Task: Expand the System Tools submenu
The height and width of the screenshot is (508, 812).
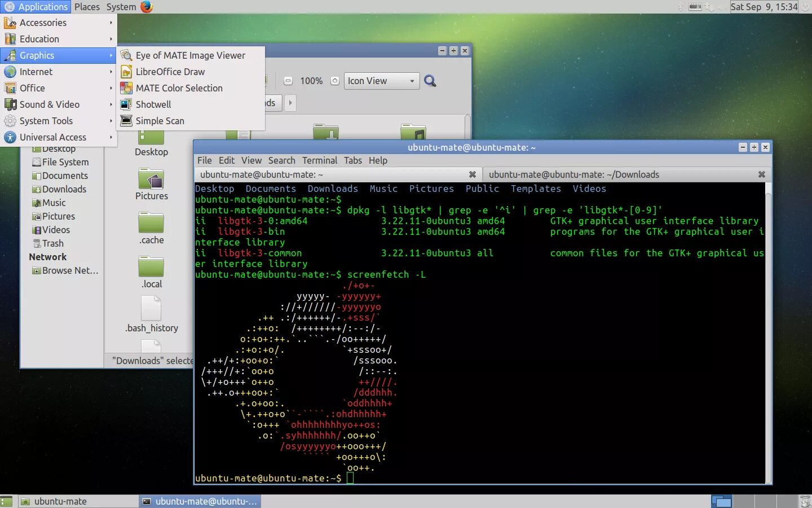Action: [58, 121]
